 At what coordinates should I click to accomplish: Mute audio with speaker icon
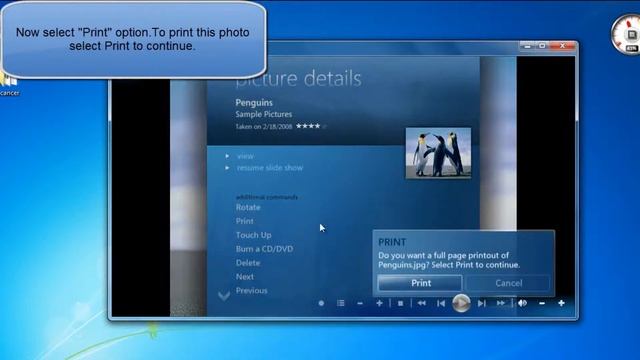[x=522, y=303]
